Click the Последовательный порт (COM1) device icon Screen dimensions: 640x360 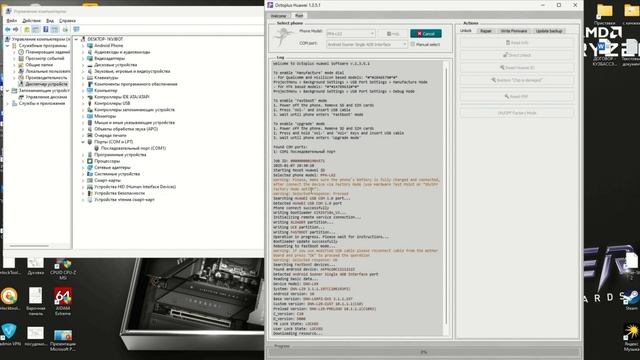pos(97,148)
